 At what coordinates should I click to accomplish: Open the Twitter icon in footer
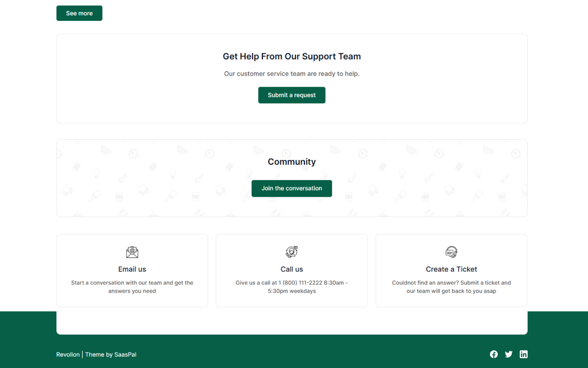508,354
